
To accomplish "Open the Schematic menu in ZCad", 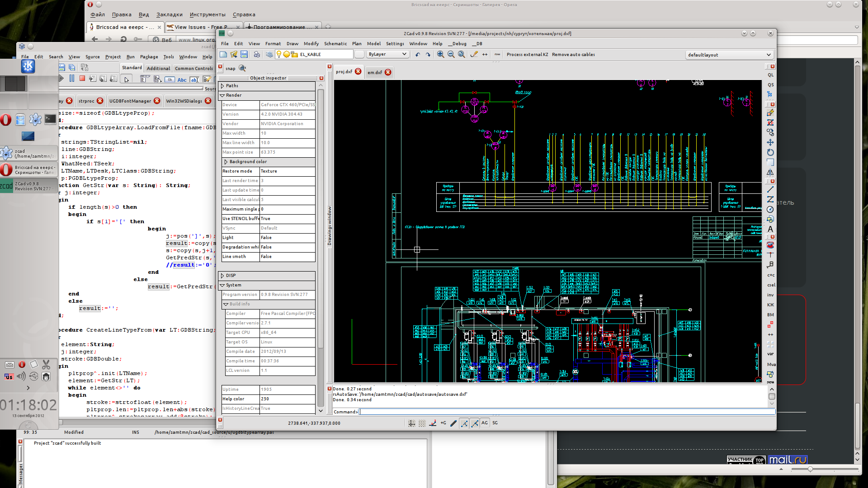I will pos(335,44).
